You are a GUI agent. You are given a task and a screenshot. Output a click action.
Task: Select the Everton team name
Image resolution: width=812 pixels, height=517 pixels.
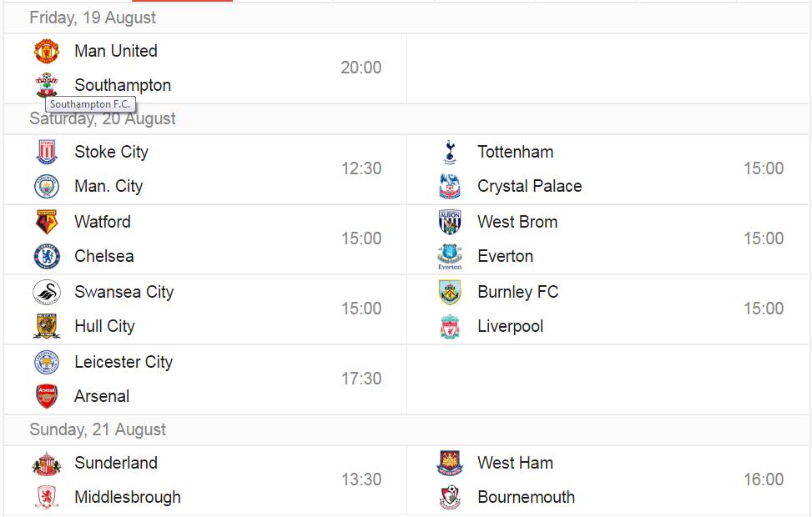click(506, 256)
